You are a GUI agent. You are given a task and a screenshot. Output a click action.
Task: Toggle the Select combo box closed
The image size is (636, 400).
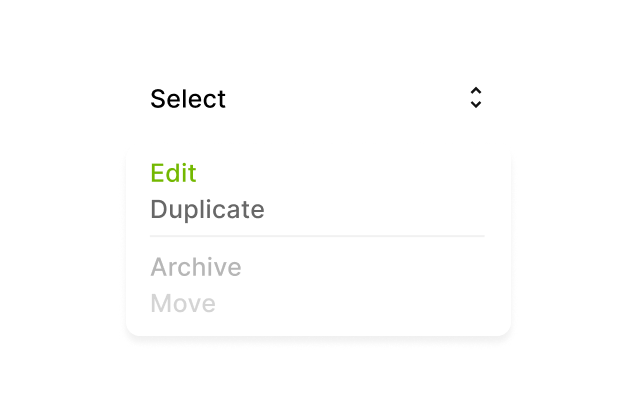[318, 98]
